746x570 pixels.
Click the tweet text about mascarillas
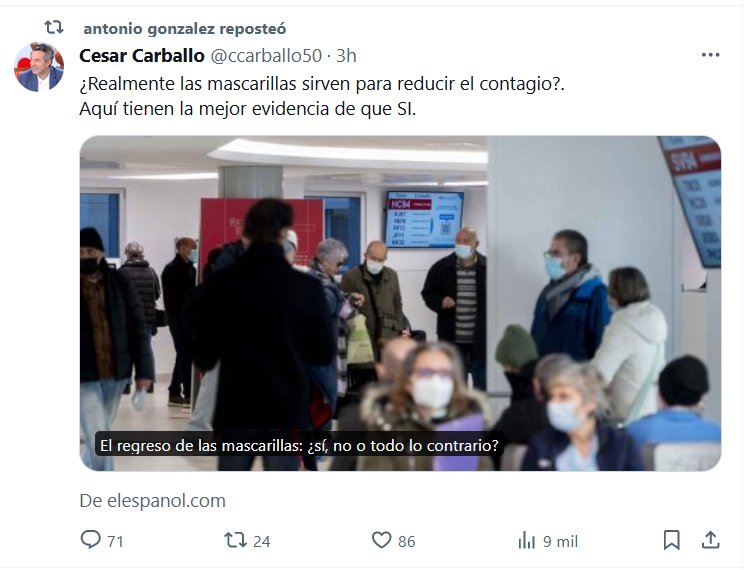click(322, 96)
